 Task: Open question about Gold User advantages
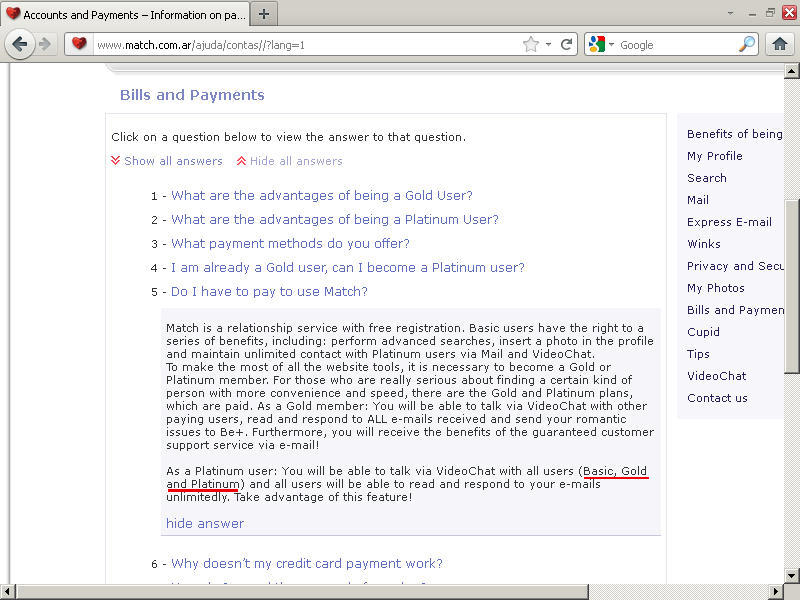point(321,195)
